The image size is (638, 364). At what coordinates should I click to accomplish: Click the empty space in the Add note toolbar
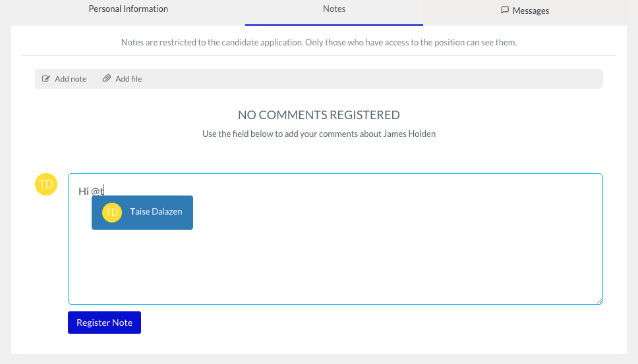tap(366, 79)
